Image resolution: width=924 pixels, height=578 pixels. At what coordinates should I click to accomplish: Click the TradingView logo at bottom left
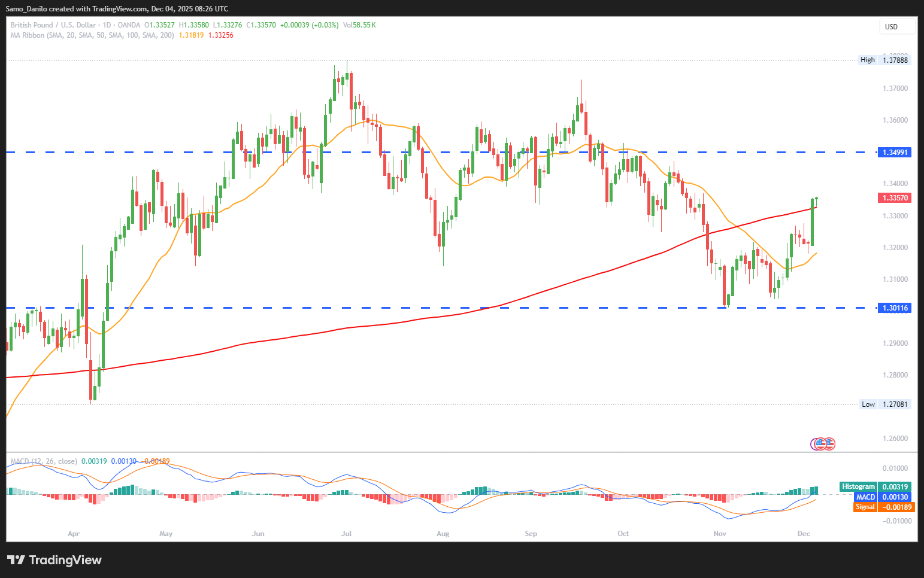pos(54,560)
